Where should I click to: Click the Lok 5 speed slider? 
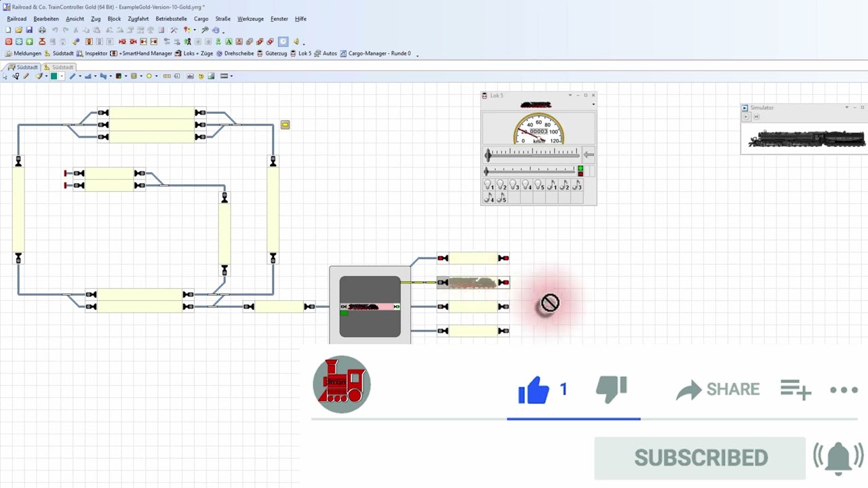click(532, 155)
